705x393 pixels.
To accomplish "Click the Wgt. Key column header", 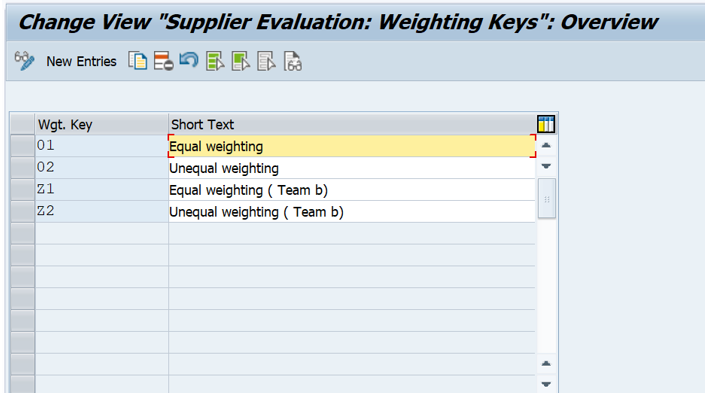I will (102, 124).
